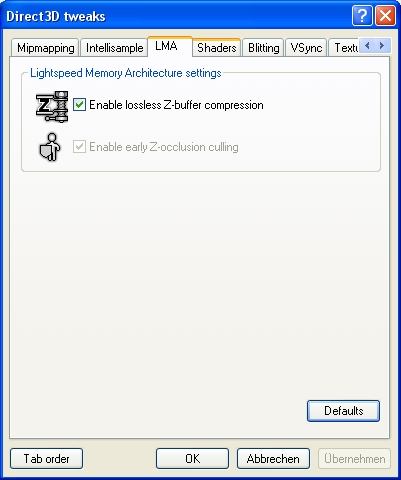
Task: Restore settings with Defaults button
Action: point(343,411)
